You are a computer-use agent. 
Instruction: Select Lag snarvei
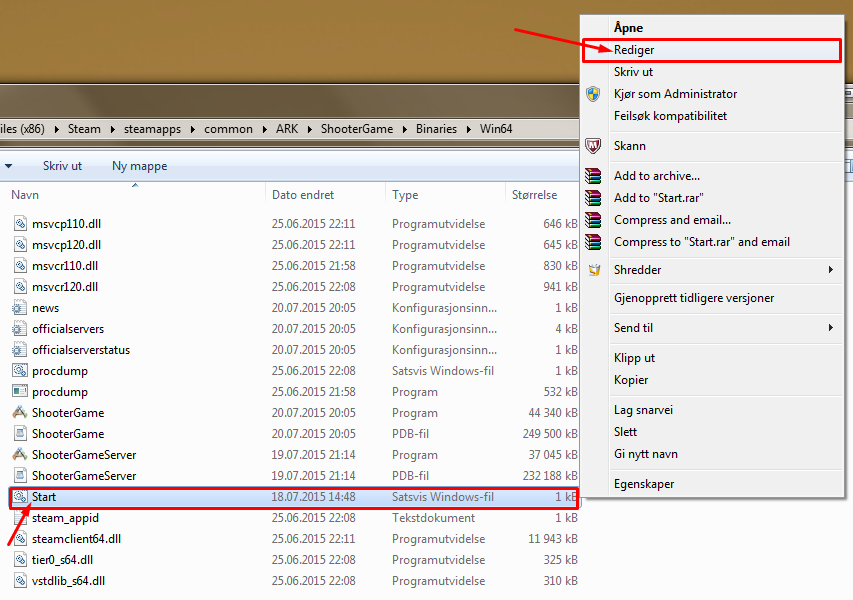pyautogui.click(x=643, y=410)
